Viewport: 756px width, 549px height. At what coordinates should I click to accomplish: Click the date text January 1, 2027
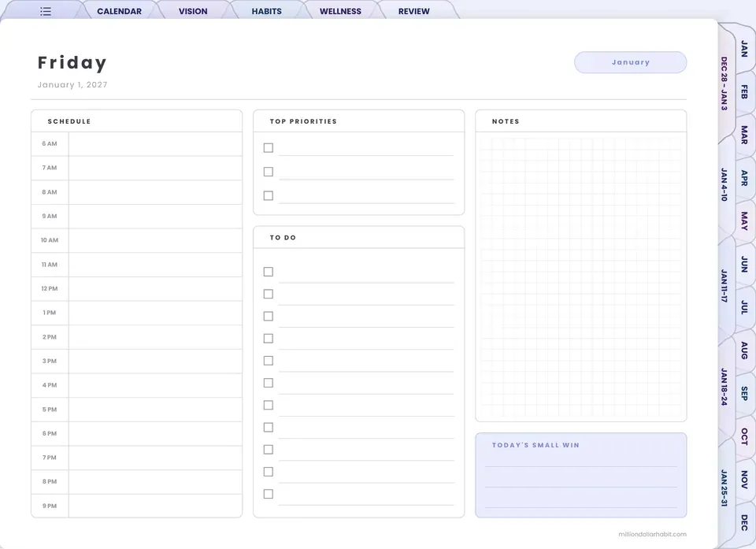tap(72, 84)
